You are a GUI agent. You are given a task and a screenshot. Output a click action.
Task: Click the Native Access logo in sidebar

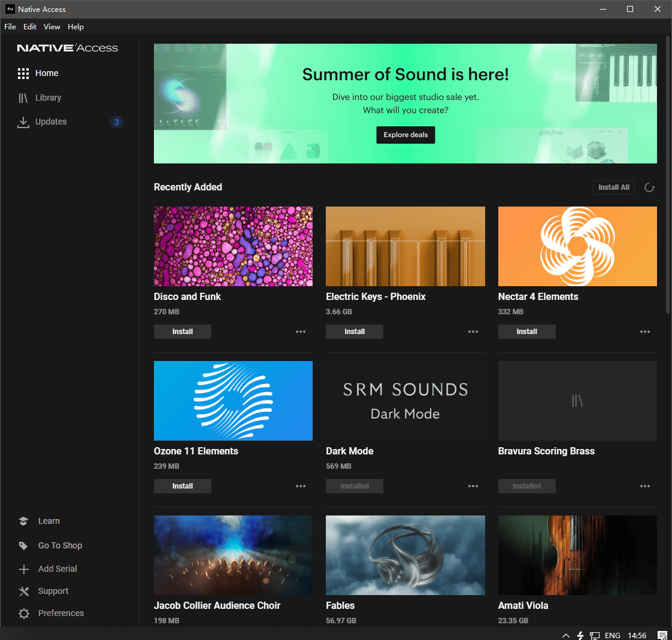(67, 48)
